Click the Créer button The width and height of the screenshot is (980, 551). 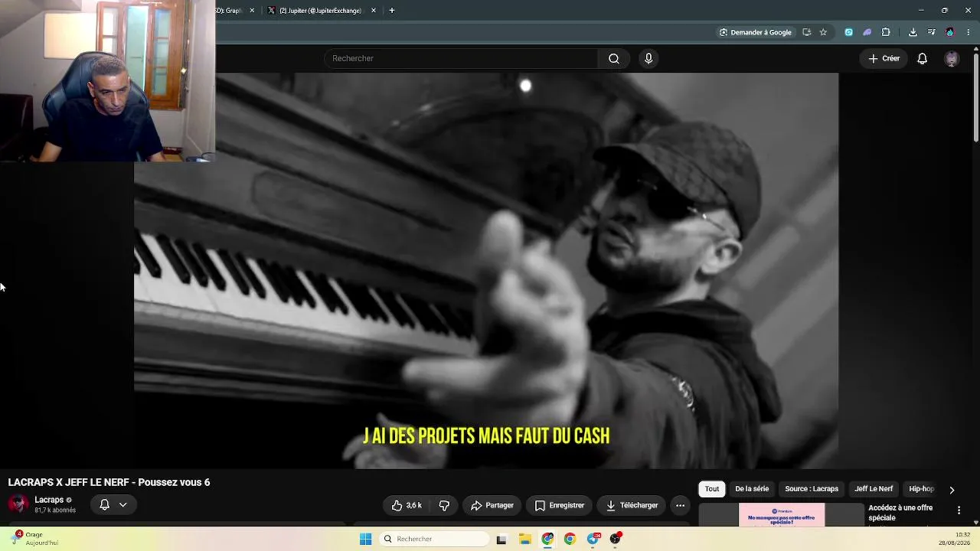884,59
